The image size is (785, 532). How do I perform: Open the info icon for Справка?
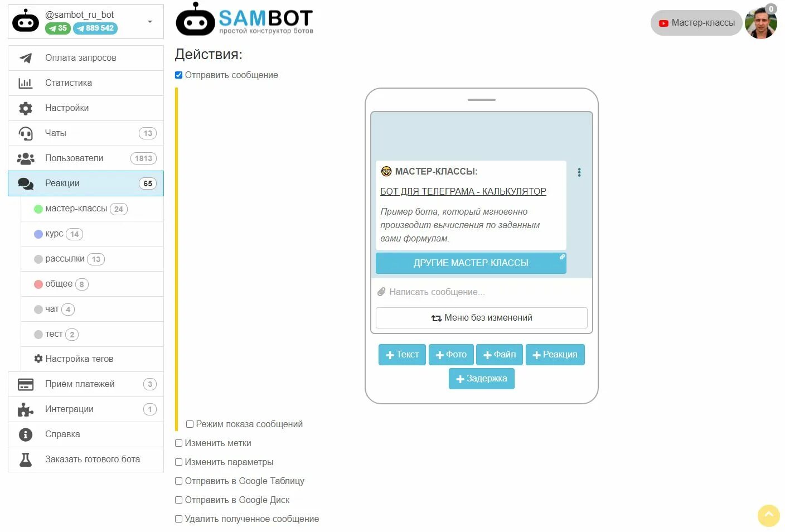pyautogui.click(x=26, y=434)
